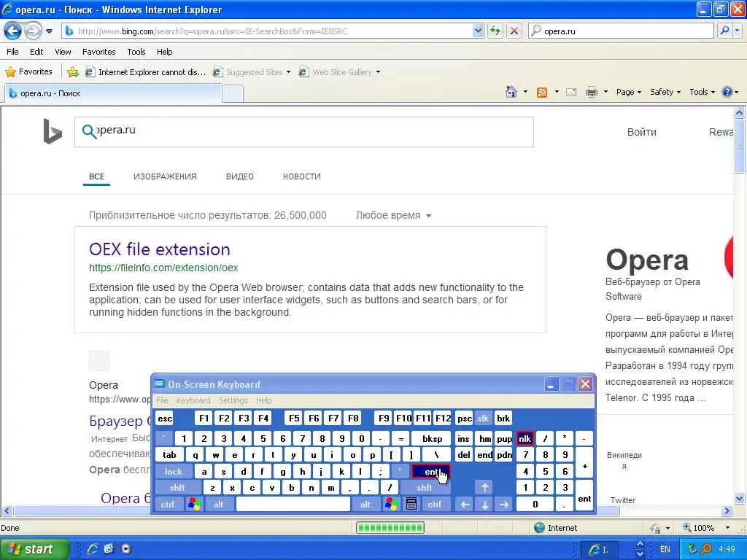Click the Bing search magnifier icon

(88, 131)
